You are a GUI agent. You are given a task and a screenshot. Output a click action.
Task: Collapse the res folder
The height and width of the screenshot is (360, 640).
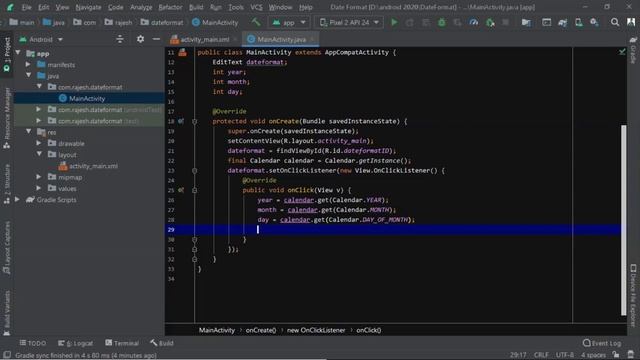(x=29, y=131)
